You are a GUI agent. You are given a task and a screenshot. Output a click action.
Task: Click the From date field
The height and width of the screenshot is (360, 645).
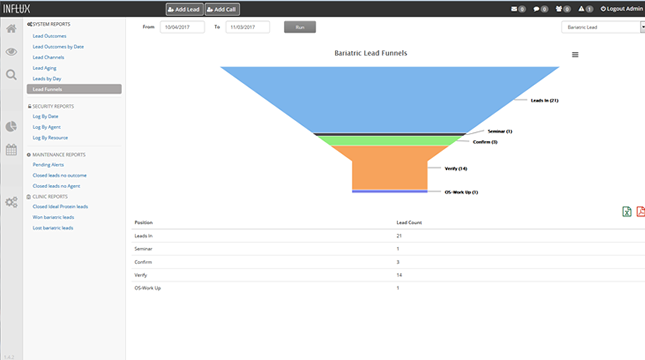click(182, 27)
